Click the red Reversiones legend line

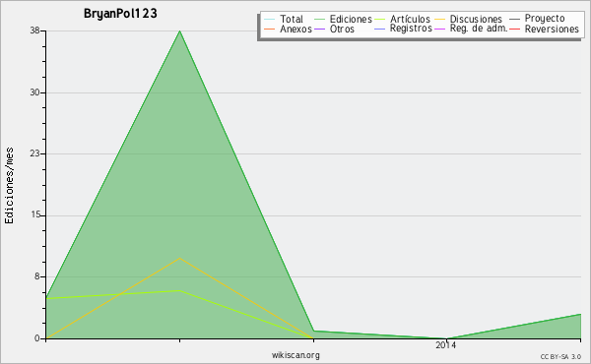tap(515, 29)
